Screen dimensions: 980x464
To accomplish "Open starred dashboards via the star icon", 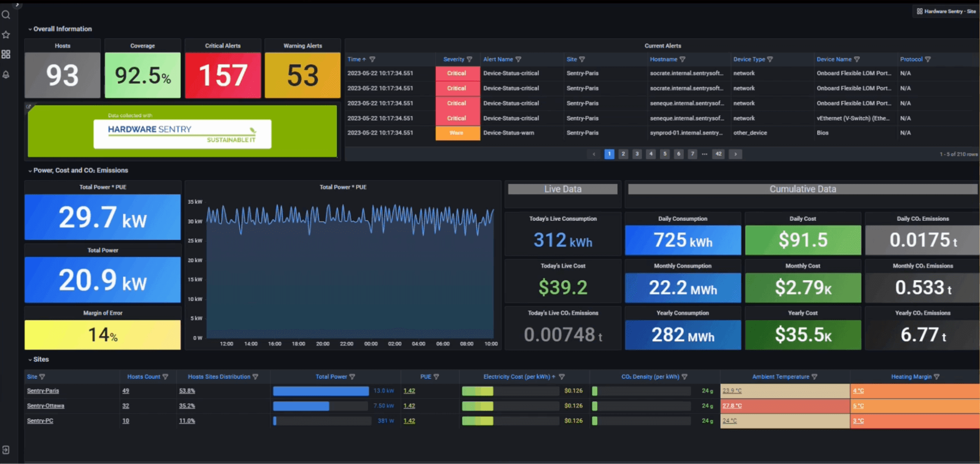I will pyautogui.click(x=6, y=34).
